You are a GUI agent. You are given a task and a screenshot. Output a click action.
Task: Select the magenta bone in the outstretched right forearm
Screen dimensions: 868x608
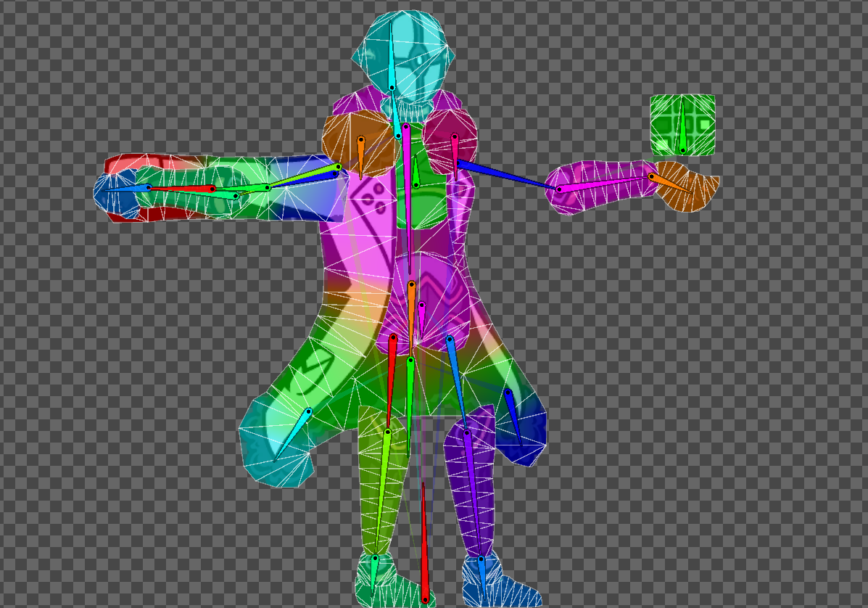coord(604,183)
